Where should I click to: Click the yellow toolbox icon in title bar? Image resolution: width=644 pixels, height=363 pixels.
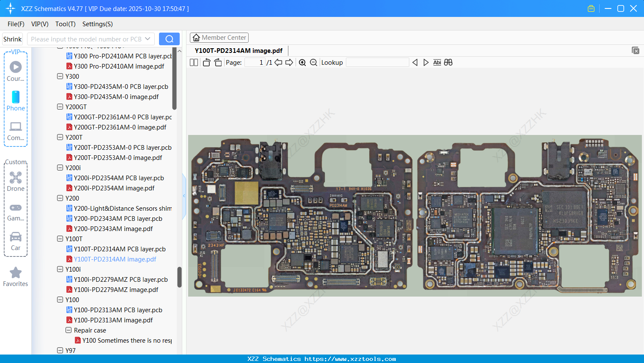click(x=591, y=8)
